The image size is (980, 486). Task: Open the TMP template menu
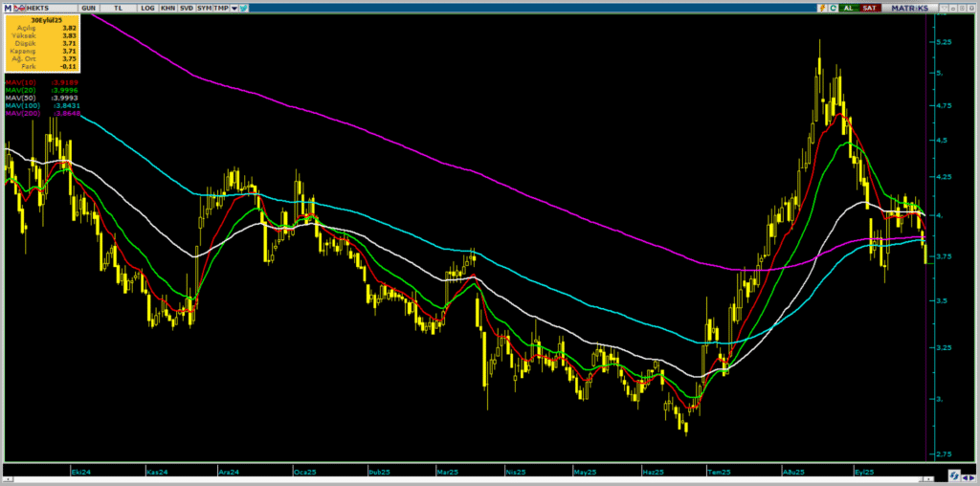221,7
